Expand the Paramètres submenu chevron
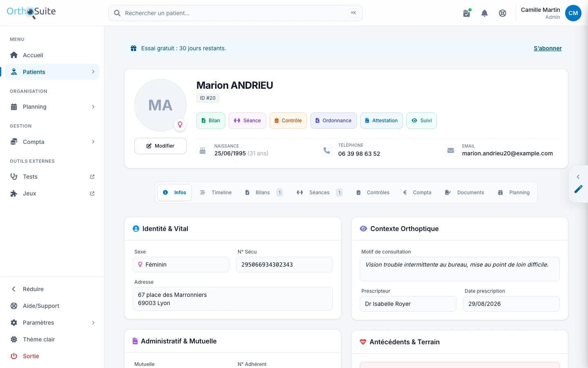 [x=93, y=323]
